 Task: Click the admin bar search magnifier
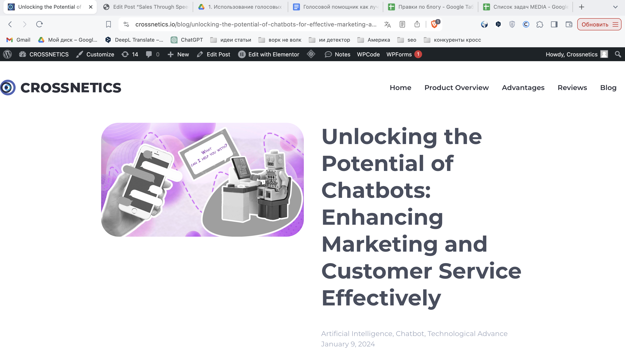(x=618, y=54)
